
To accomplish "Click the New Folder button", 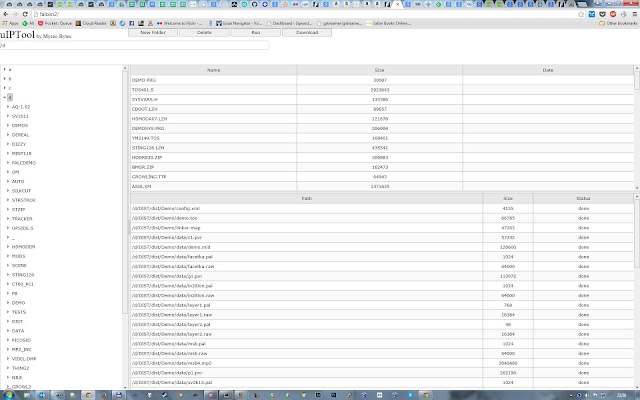I will tap(153, 33).
